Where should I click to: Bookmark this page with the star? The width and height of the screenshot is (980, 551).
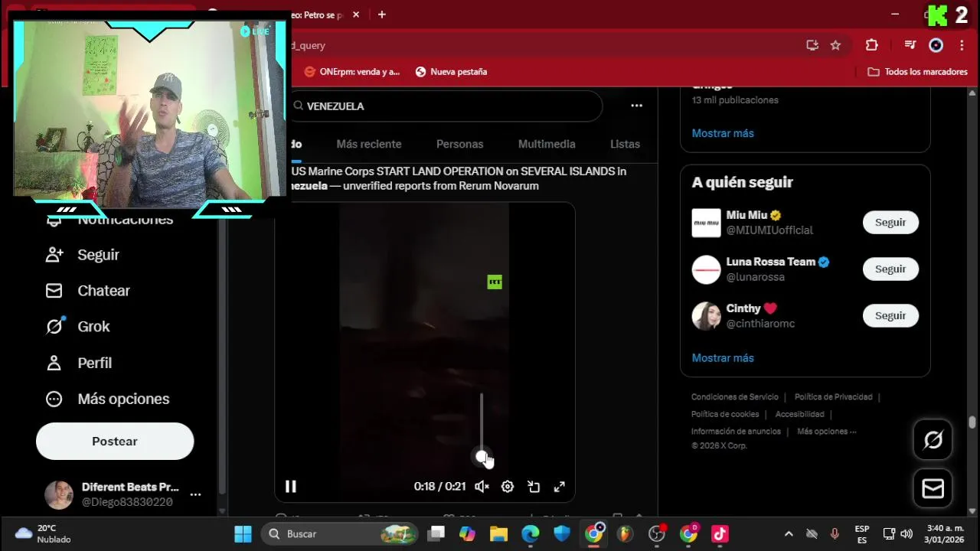point(835,45)
